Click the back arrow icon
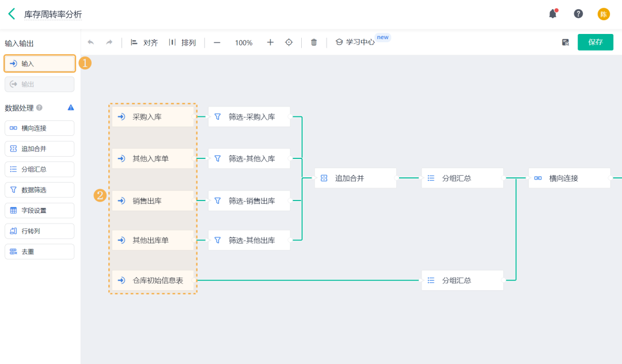Image resolution: width=622 pixels, height=364 pixels. point(12,14)
